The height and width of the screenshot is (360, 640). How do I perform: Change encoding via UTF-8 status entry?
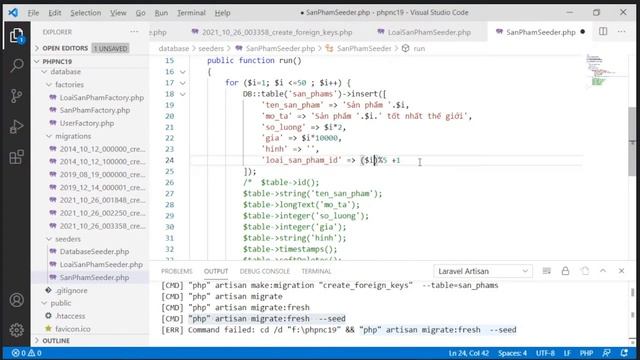point(545,353)
